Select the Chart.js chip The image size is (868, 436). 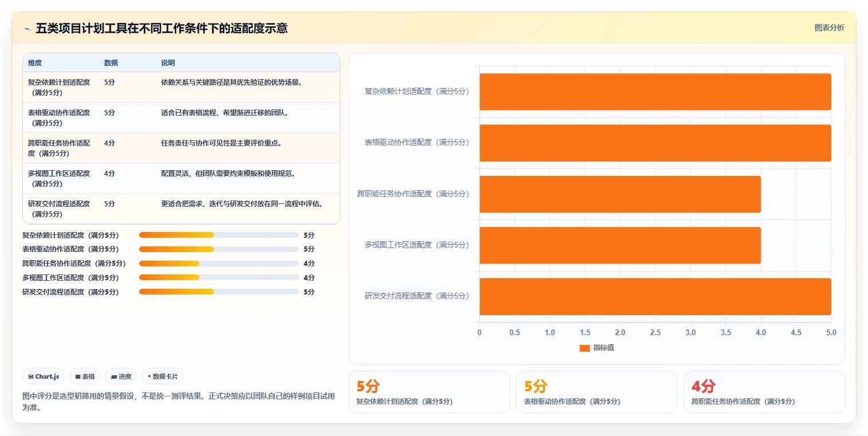coord(44,376)
